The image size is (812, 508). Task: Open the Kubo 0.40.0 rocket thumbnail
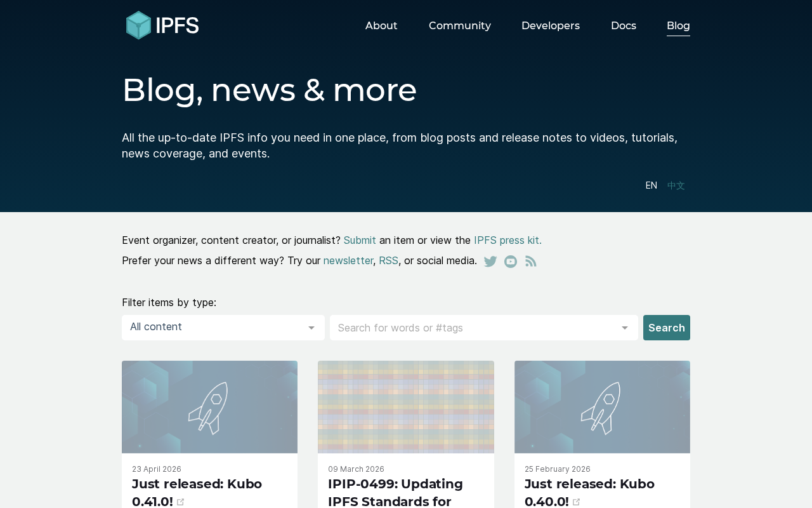[602, 407]
